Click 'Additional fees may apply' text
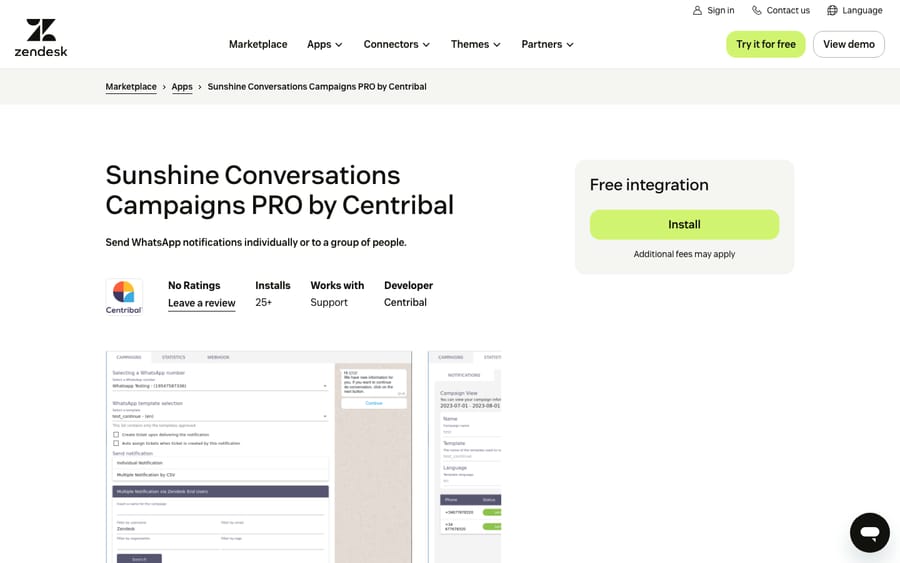Viewport: 900px width, 563px height. 684,254
